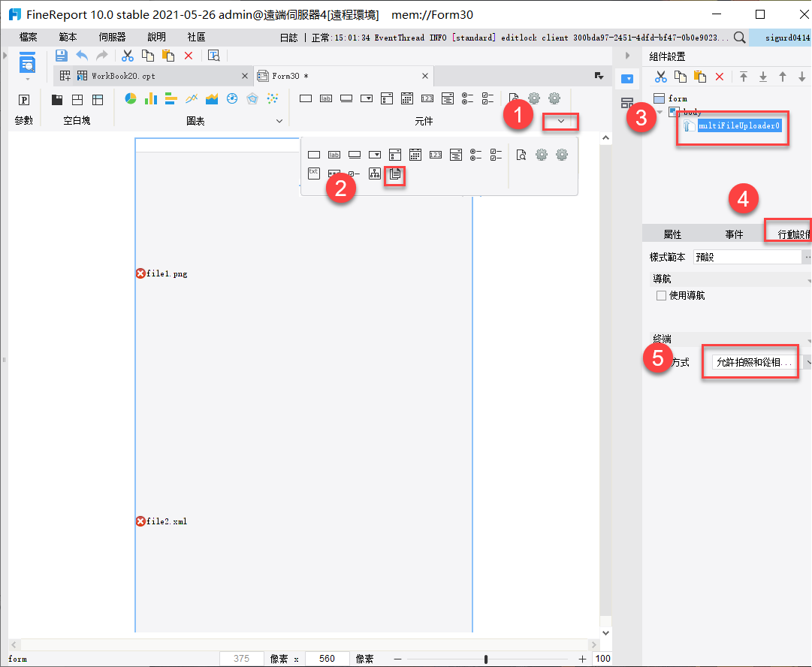Close the Form30 tab
812x667 pixels.
[x=425, y=76]
